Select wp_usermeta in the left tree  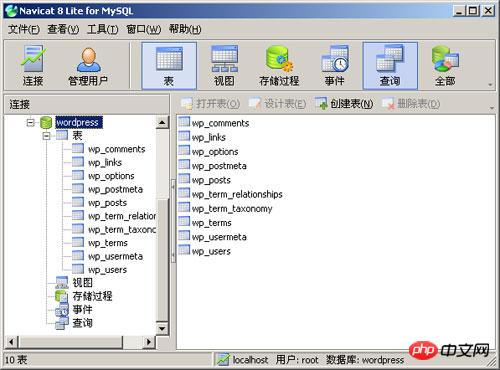tap(115, 256)
